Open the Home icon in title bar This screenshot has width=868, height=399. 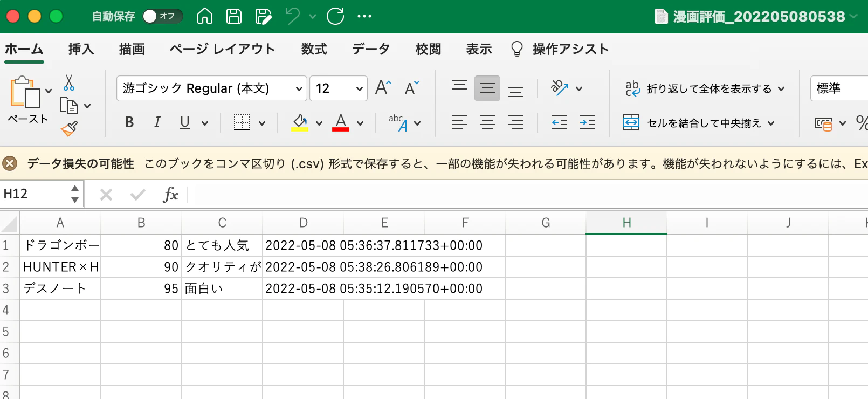pos(205,16)
